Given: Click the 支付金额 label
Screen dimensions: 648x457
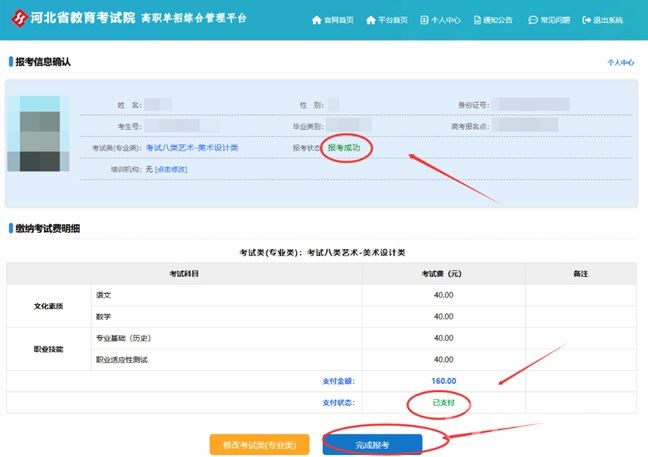Looking at the screenshot, I should click(x=338, y=381).
